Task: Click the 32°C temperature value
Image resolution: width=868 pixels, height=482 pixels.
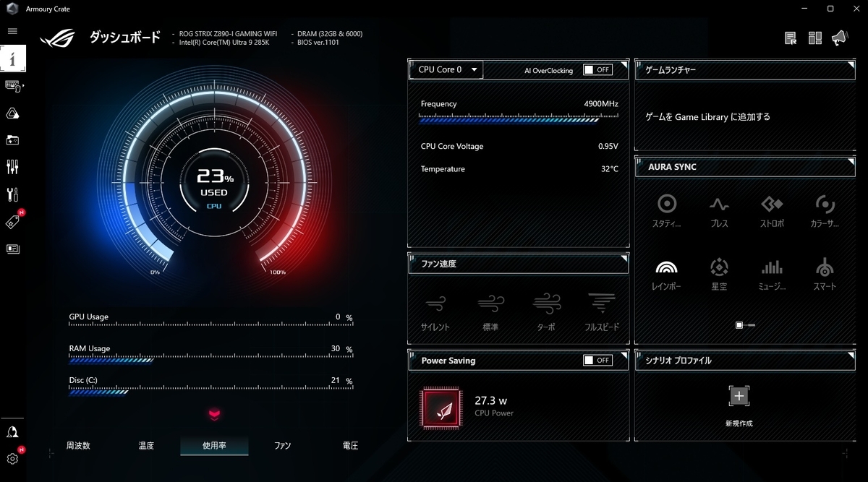Action: 609,169
